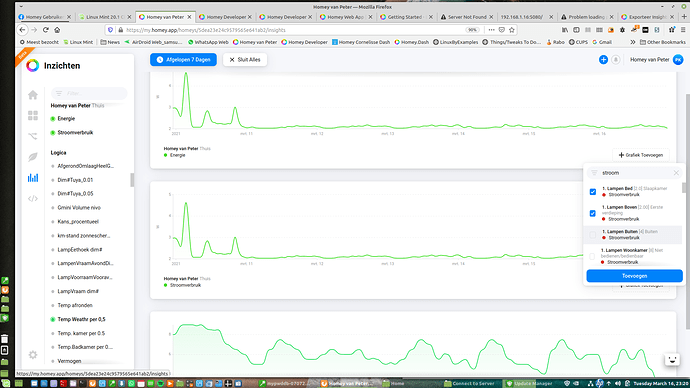Click the Toevoegen button
690x388 pixels.
[x=635, y=276]
